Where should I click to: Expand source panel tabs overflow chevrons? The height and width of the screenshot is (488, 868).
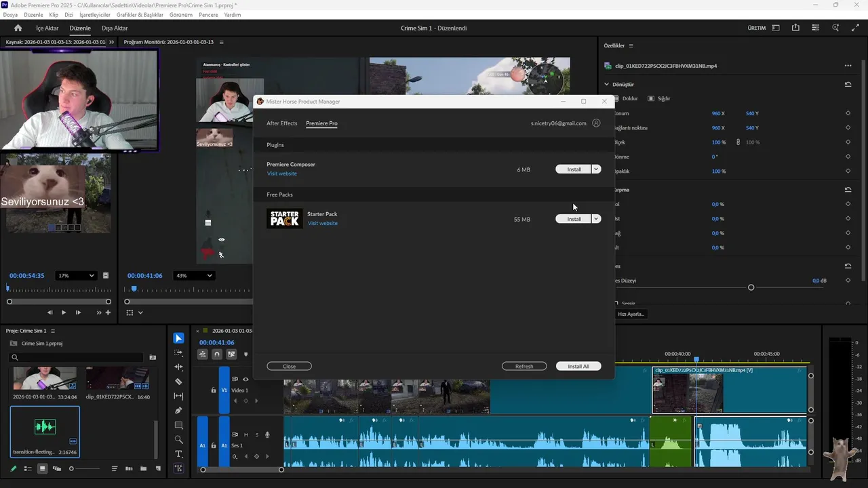click(x=111, y=42)
